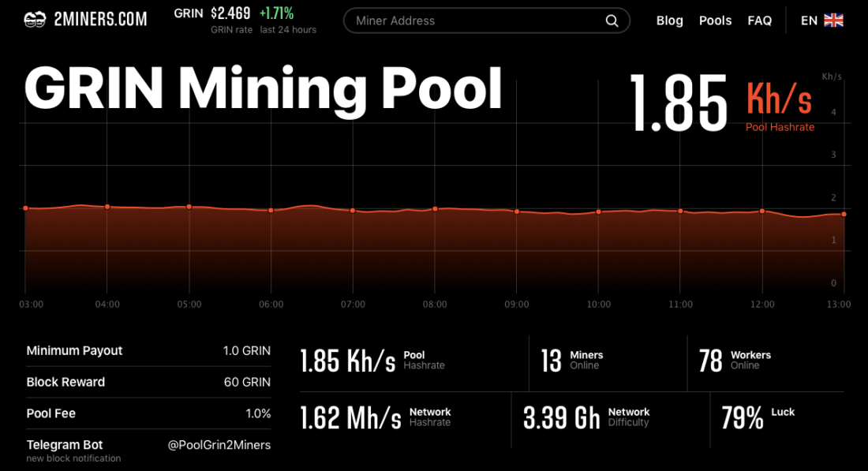868x471 pixels.
Task: Click the Pool Fee 1.0% value
Action: pos(259,413)
